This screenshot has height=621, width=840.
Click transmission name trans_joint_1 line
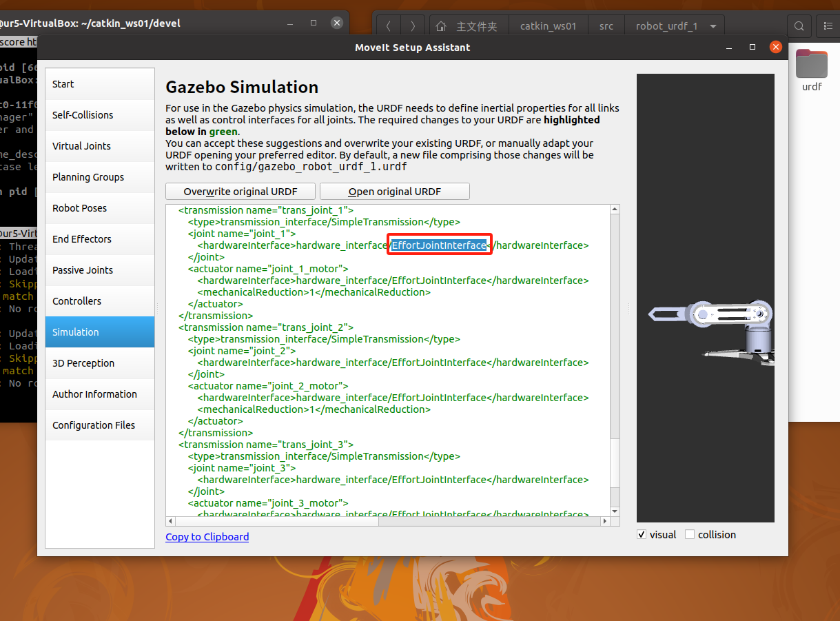click(266, 210)
